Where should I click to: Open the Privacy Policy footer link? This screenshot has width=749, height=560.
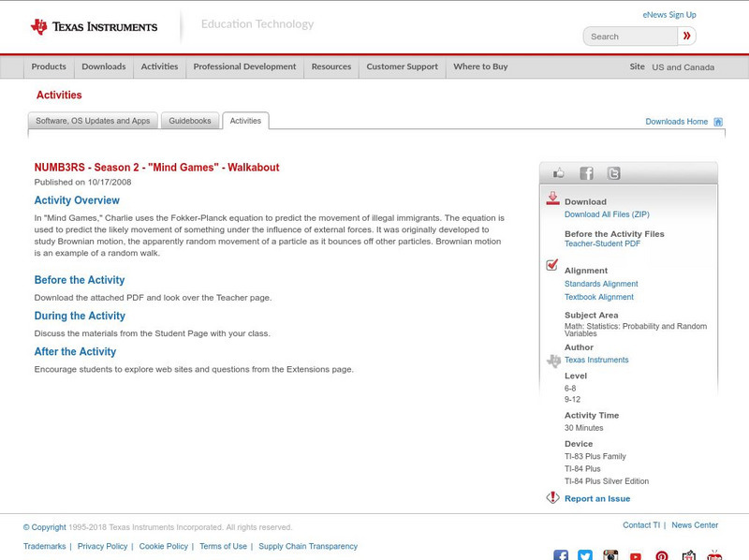[x=102, y=546]
